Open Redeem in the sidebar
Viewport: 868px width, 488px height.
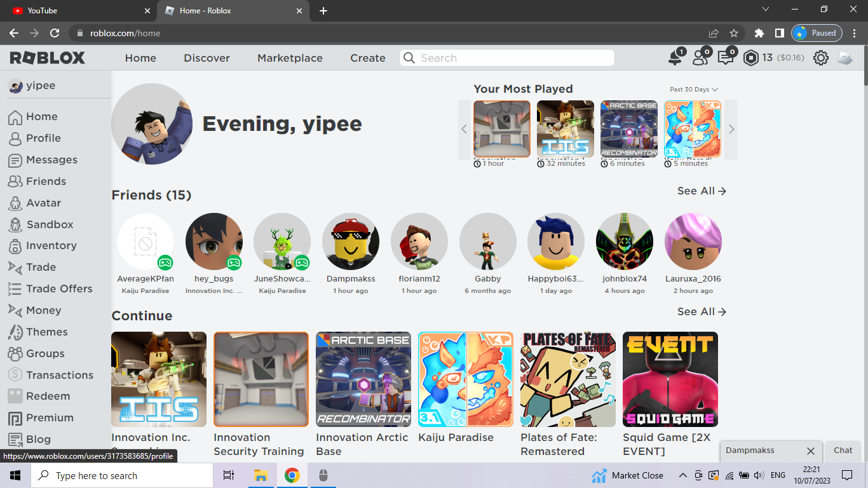48,396
